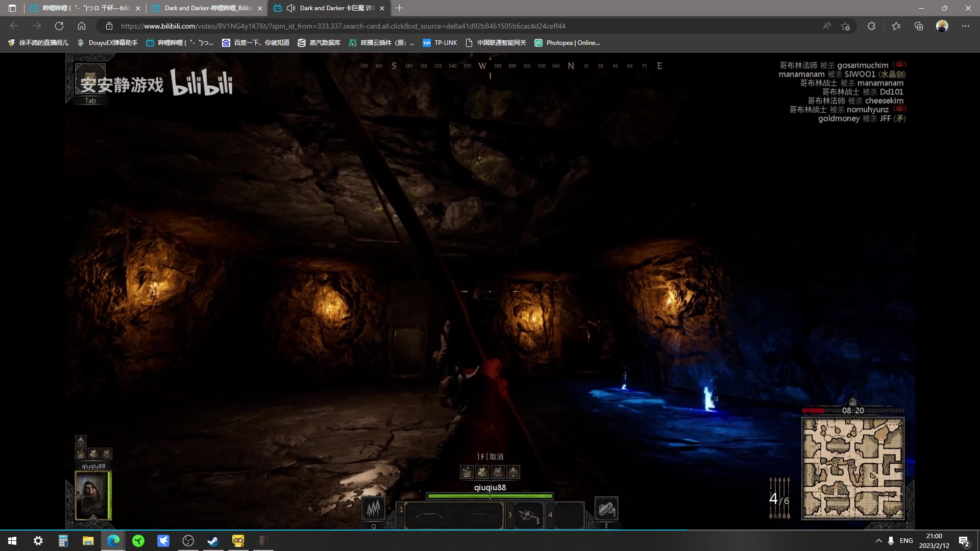980x551 pixels.
Task: Launch Calculator from the taskbar
Action: coord(63,541)
